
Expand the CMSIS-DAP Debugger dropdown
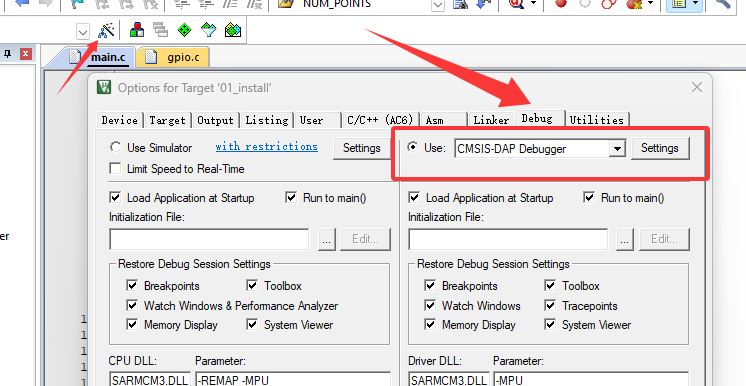click(617, 149)
